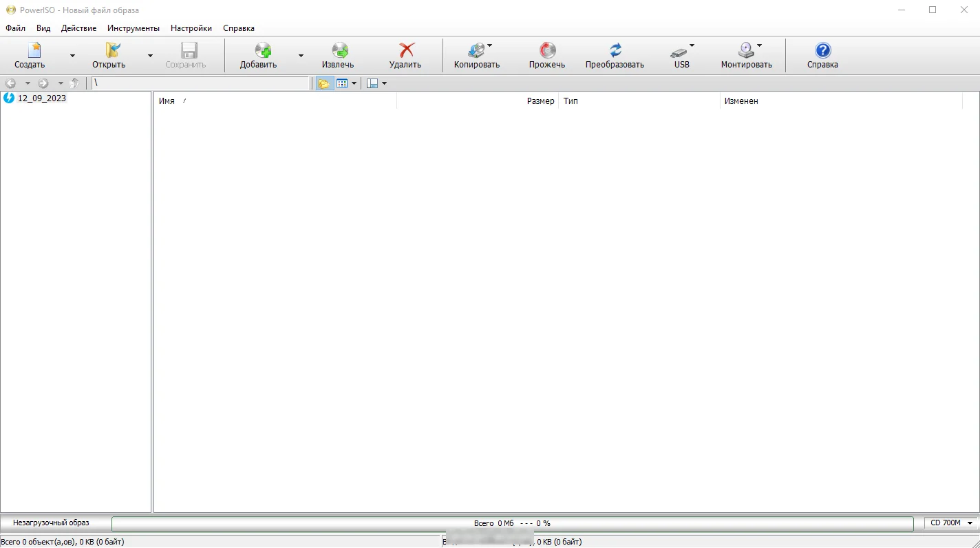Open the Действие menu
980x548 pixels.
[x=78, y=28]
